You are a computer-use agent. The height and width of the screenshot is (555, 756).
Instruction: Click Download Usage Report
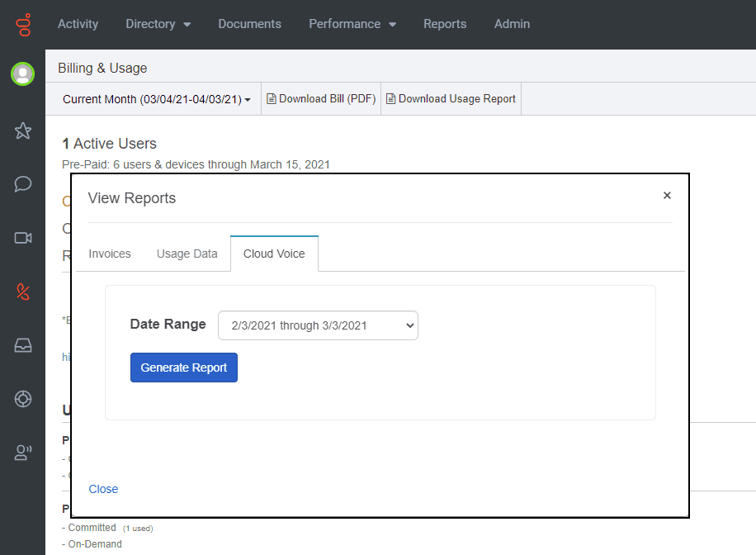tap(451, 99)
